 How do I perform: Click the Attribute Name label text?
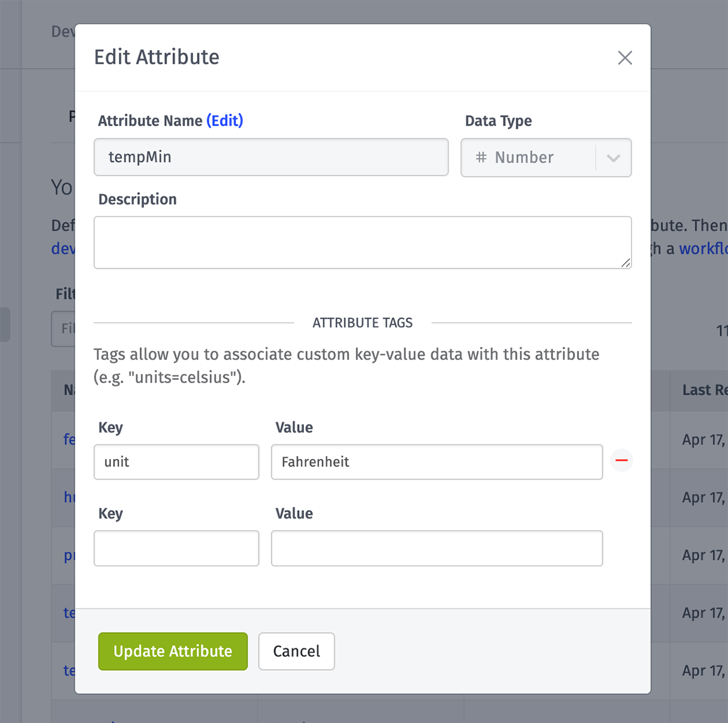point(150,121)
